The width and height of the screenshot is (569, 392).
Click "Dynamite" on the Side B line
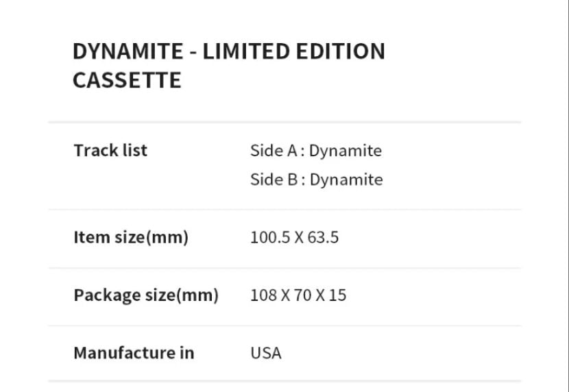pos(346,180)
